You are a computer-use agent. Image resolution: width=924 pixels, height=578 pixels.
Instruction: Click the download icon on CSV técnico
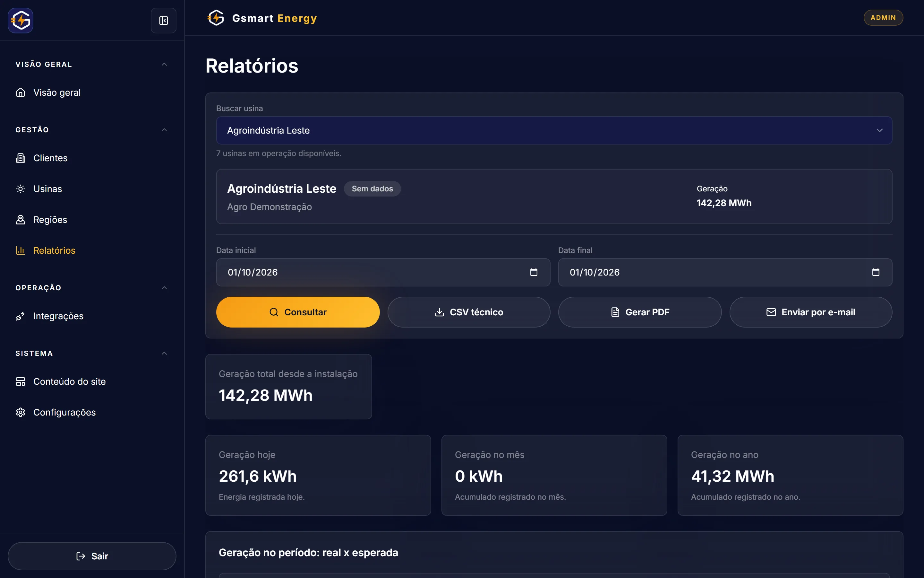coord(440,312)
